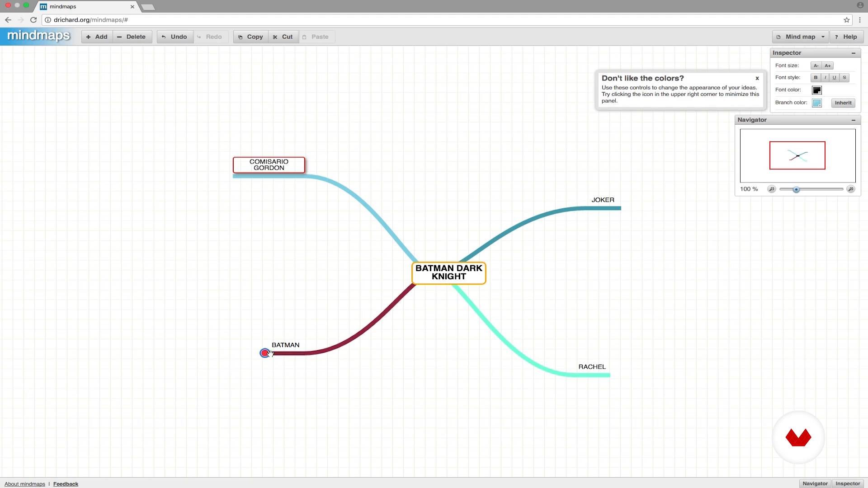Undo the last action

coord(175,37)
